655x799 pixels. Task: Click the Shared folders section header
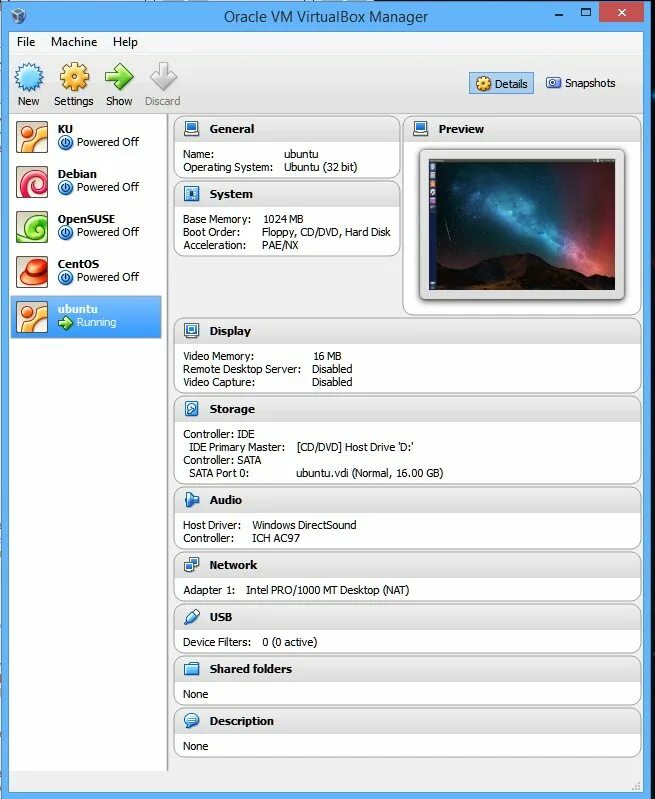tap(407, 669)
